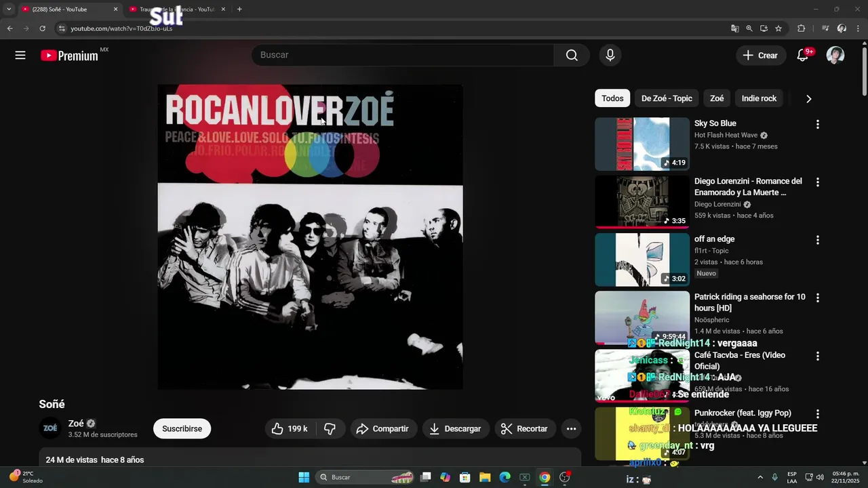Click the page vertical scrollbar

(864, 71)
